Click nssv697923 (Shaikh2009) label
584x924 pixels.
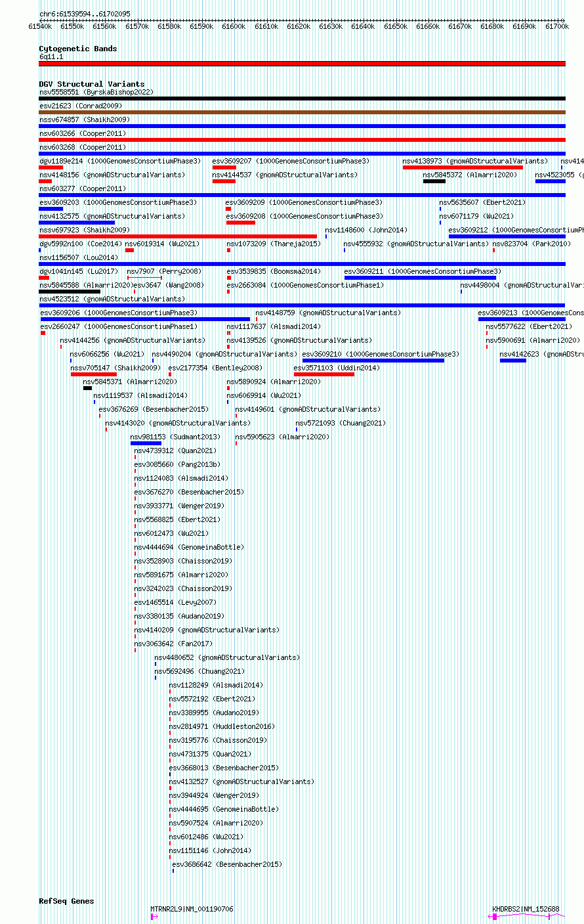[85, 230]
